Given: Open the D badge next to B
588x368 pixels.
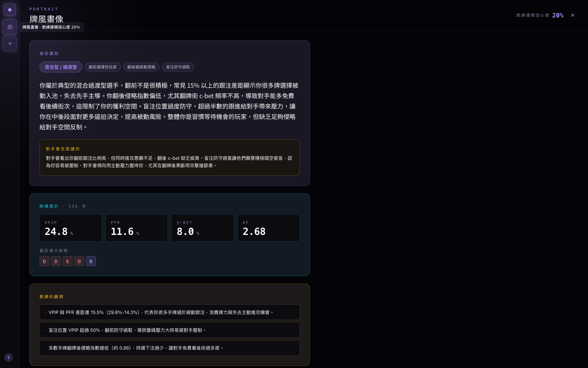Looking at the screenshot, I should coord(79,261).
